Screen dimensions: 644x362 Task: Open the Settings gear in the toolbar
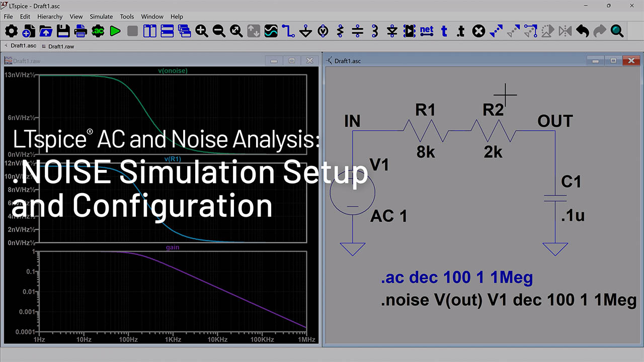11,31
